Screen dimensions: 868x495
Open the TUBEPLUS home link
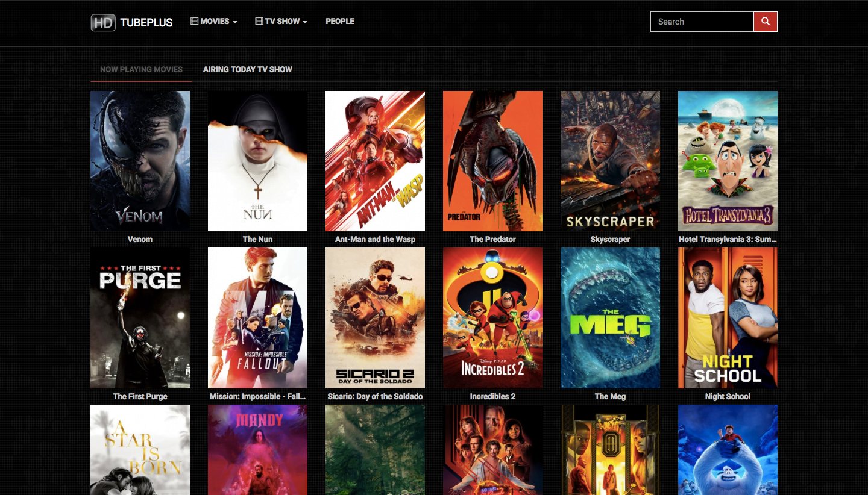tap(146, 23)
